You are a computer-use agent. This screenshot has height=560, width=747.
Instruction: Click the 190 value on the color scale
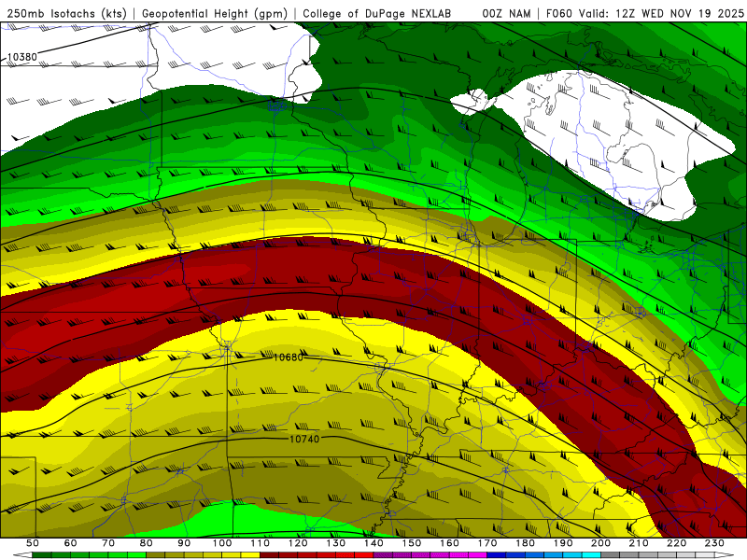pos(563,543)
